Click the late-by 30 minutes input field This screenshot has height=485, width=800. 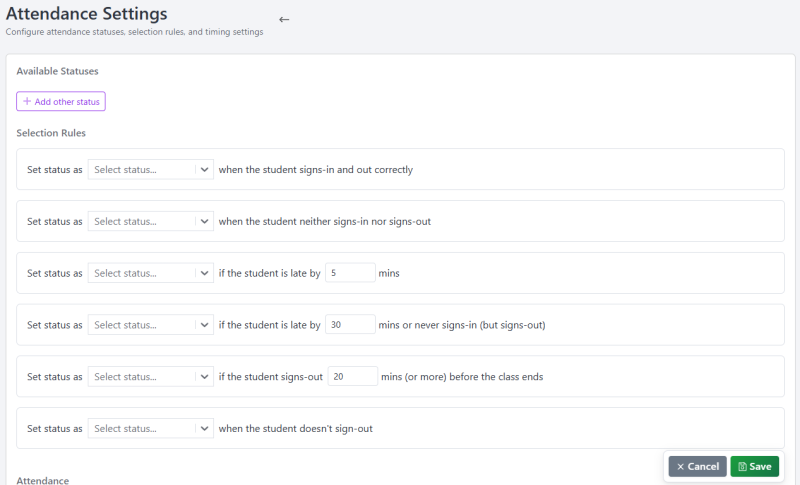click(x=350, y=325)
